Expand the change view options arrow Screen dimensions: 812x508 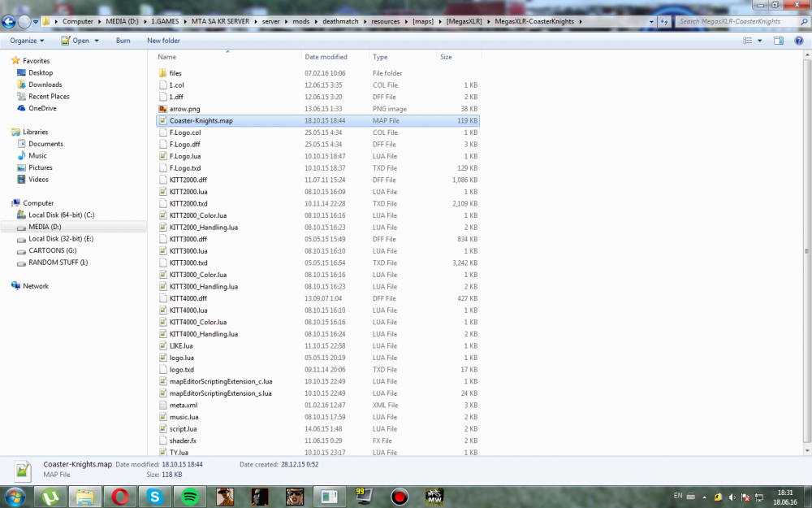tap(760, 41)
